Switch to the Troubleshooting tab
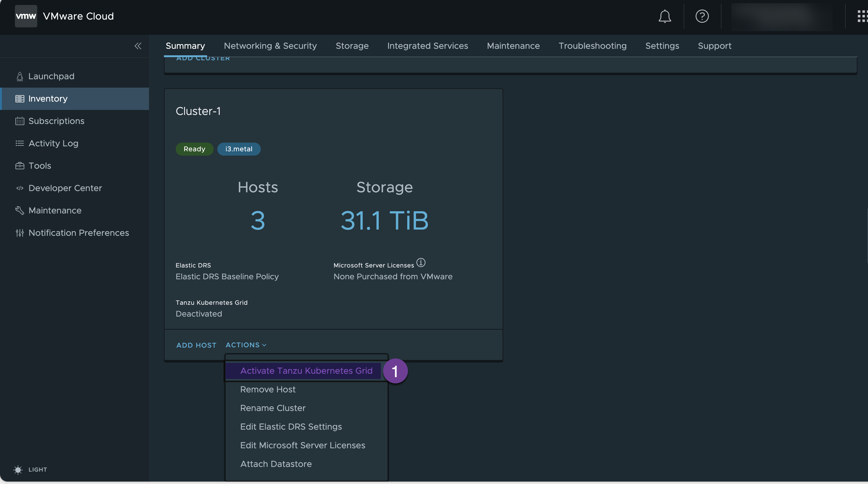The image size is (868, 484). pyautogui.click(x=592, y=46)
